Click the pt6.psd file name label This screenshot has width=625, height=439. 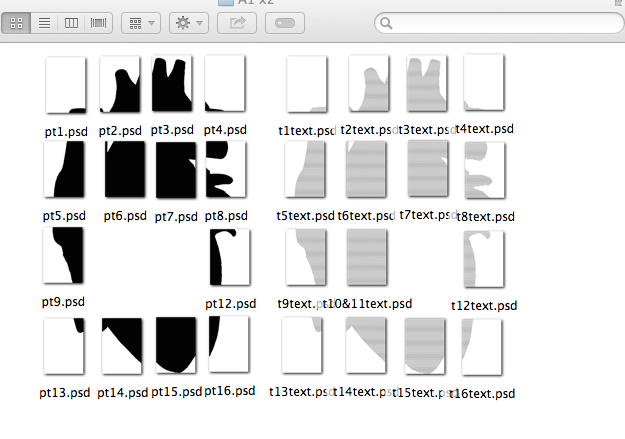[125, 216]
